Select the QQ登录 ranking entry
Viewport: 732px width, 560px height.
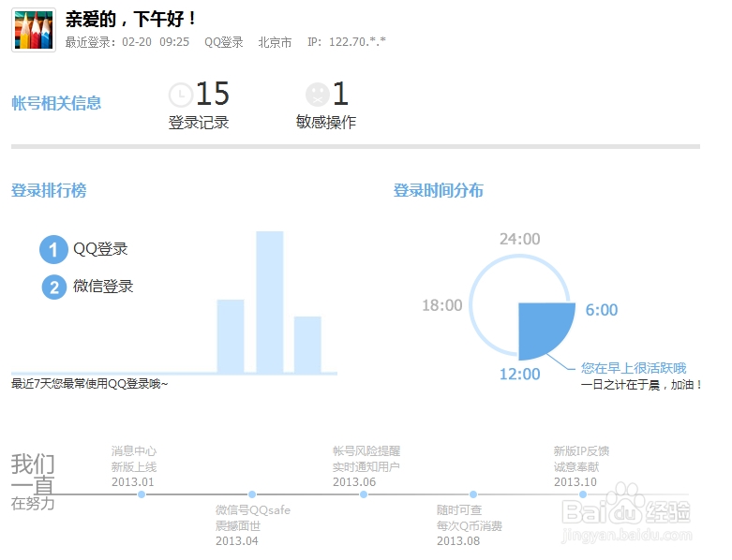(100, 249)
